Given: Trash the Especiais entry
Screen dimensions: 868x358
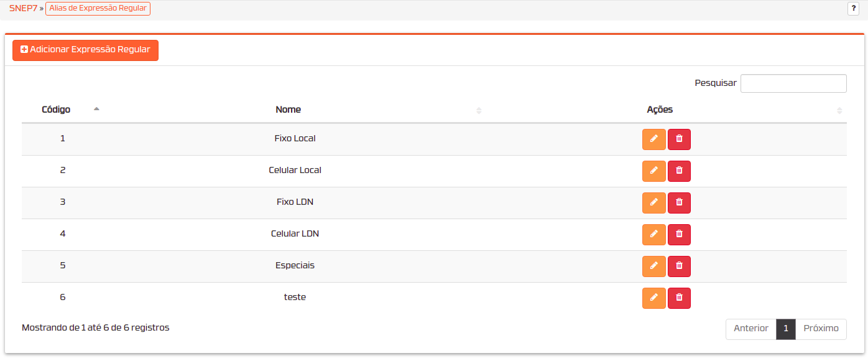Looking at the screenshot, I should click(679, 266).
